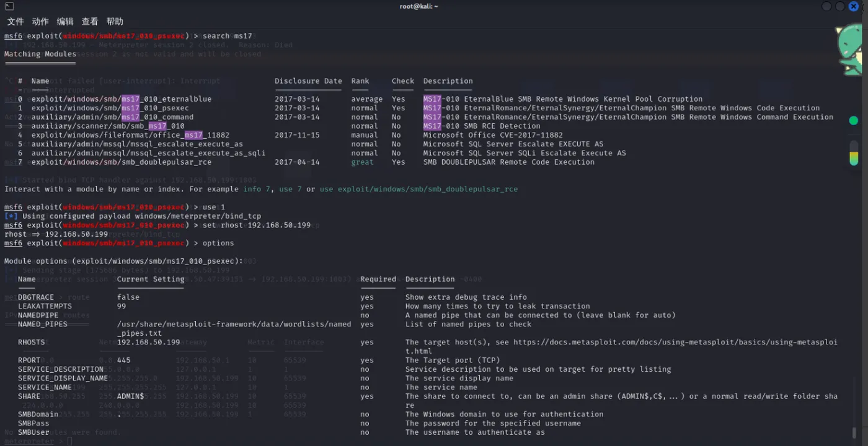Open the 编辑 menu

65,22
